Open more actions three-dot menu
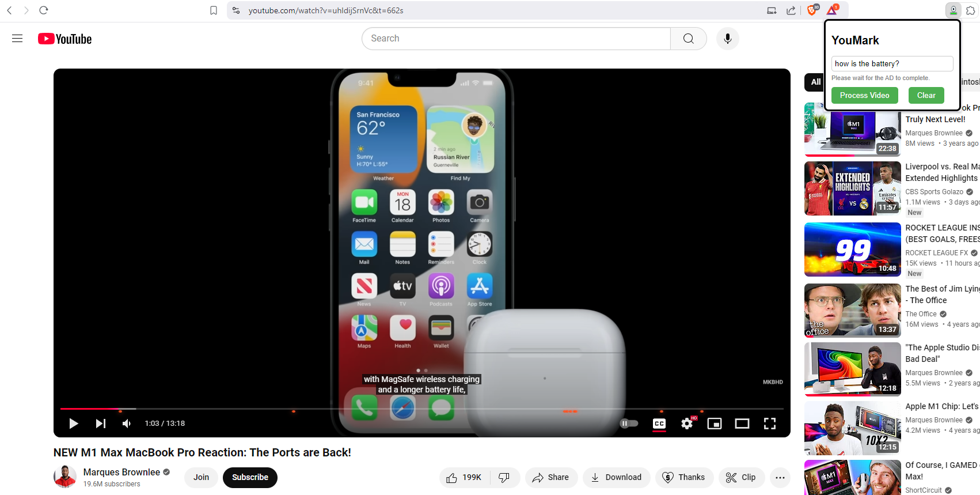Screen dimensions: 980x495 click(780, 478)
